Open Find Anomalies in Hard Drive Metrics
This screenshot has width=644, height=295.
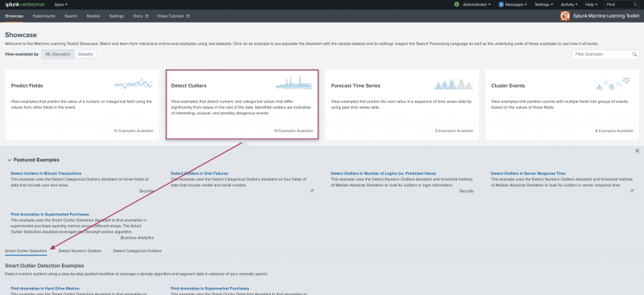[45, 289]
